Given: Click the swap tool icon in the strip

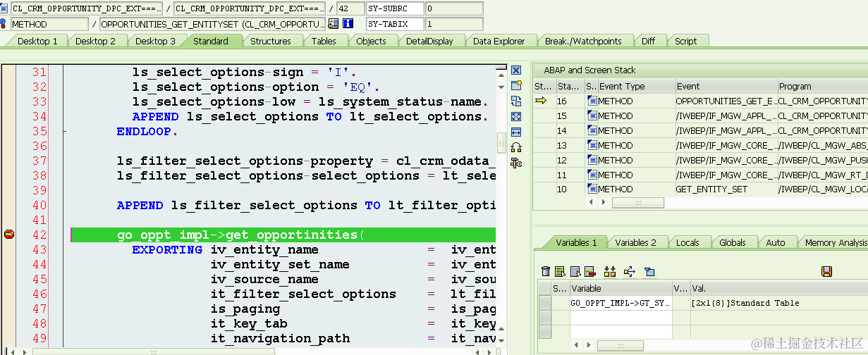Looking at the screenshot, I should pyautogui.click(x=515, y=101).
